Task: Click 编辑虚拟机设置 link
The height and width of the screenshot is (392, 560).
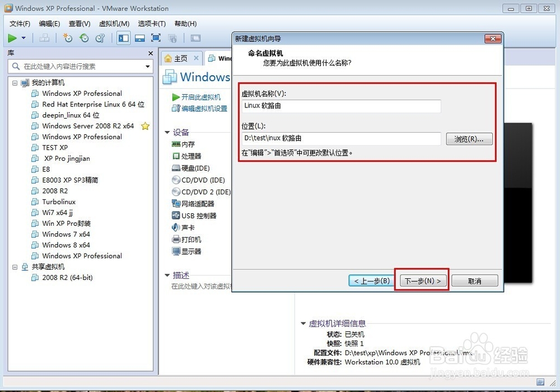Action: click(x=200, y=109)
